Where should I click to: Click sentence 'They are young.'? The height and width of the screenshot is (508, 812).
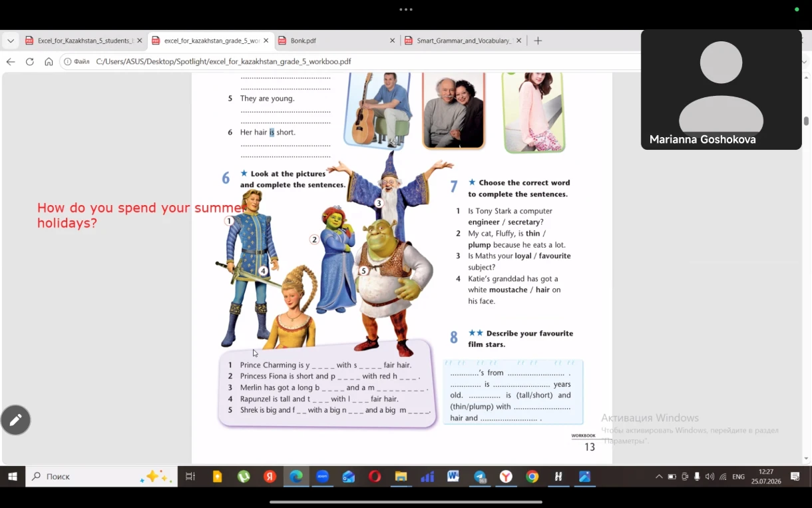267,99
